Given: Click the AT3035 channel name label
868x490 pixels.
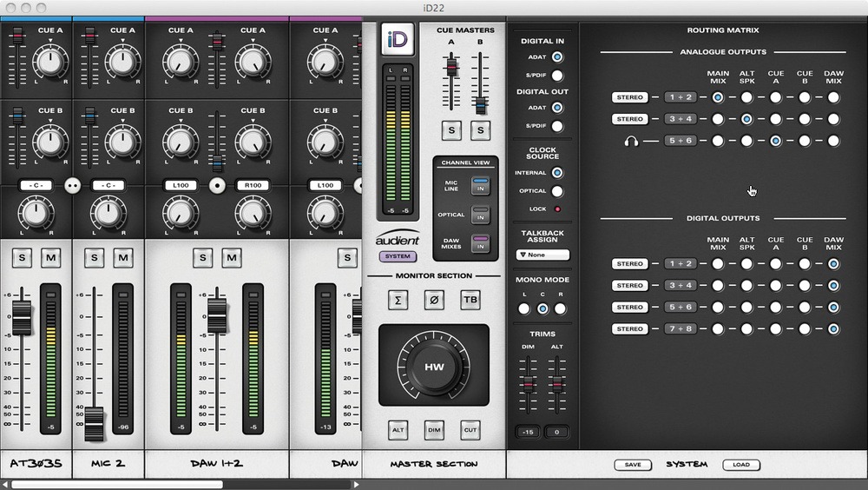Looking at the screenshot, I should pos(36,463).
